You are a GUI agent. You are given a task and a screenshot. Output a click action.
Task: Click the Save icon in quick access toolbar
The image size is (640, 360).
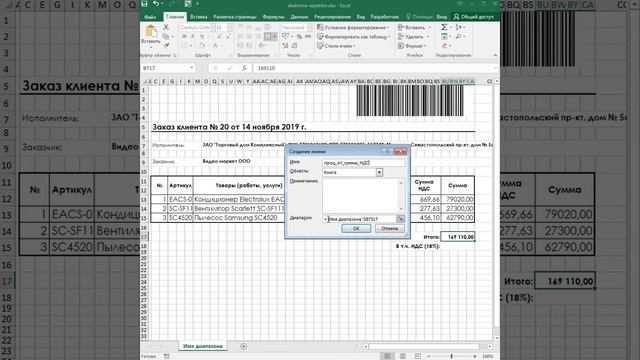144,4
